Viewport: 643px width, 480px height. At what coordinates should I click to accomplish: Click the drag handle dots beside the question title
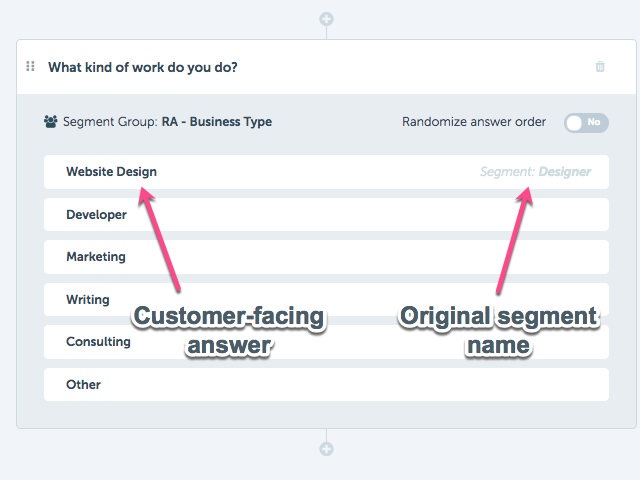pyautogui.click(x=30, y=66)
